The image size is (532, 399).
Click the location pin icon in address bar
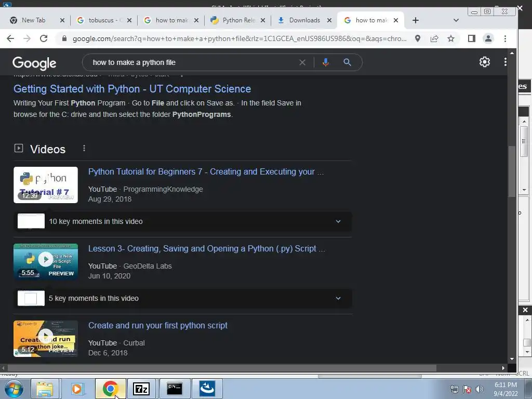click(x=418, y=38)
